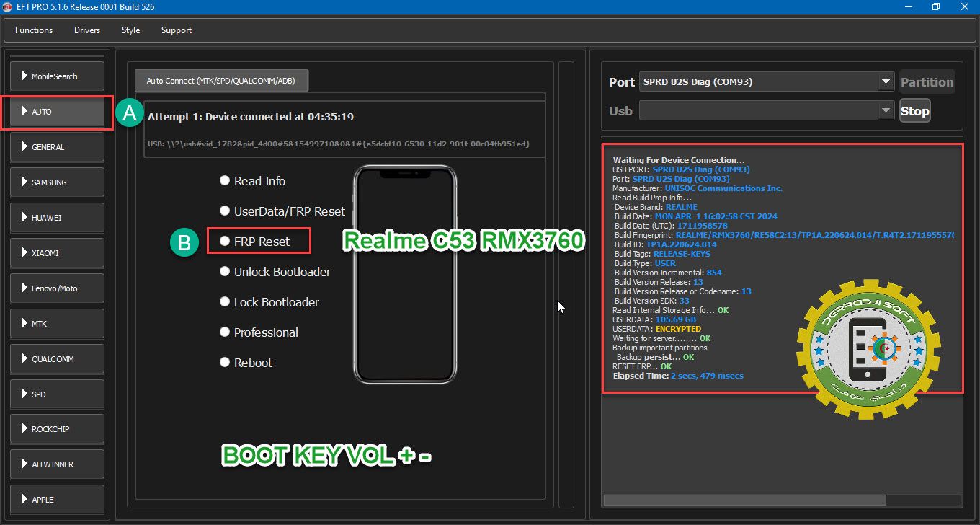
Task: Open the SPD sidebar section
Action: (58, 394)
